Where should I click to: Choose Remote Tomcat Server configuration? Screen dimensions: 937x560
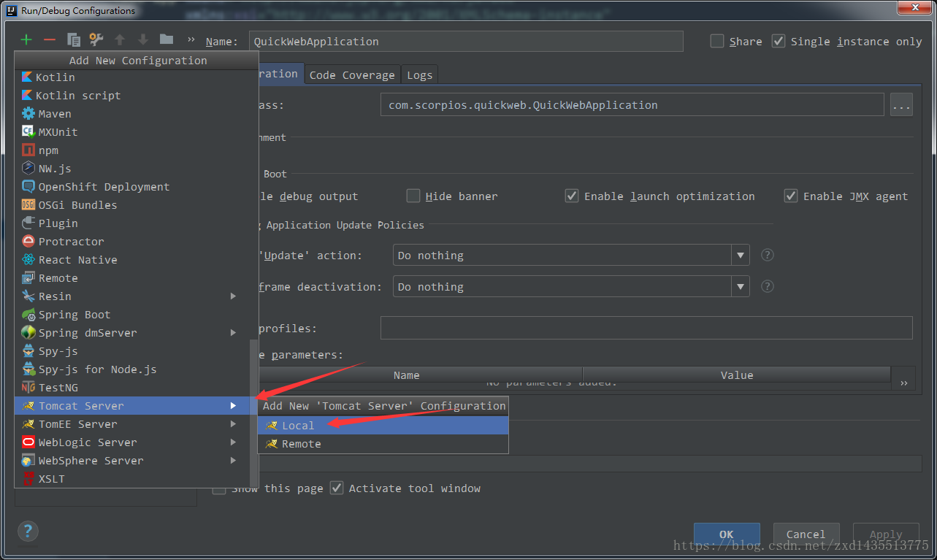click(x=383, y=443)
